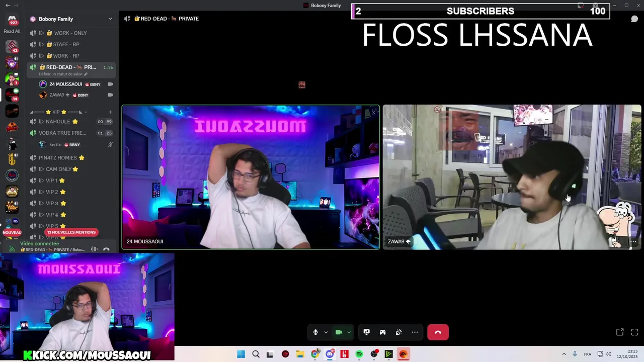Join the NAHOULE voice channel
The width and height of the screenshot is (644, 362).
click(x=70, y=122)
